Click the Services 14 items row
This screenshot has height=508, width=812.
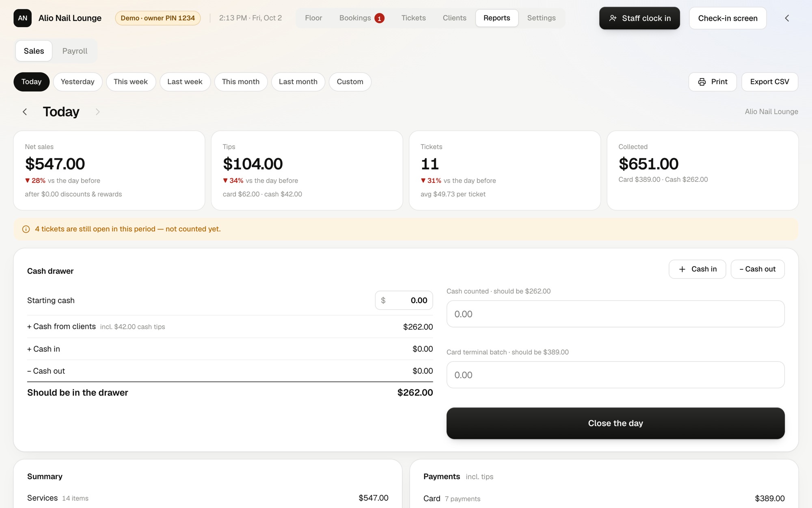click(x=208, y=498)
